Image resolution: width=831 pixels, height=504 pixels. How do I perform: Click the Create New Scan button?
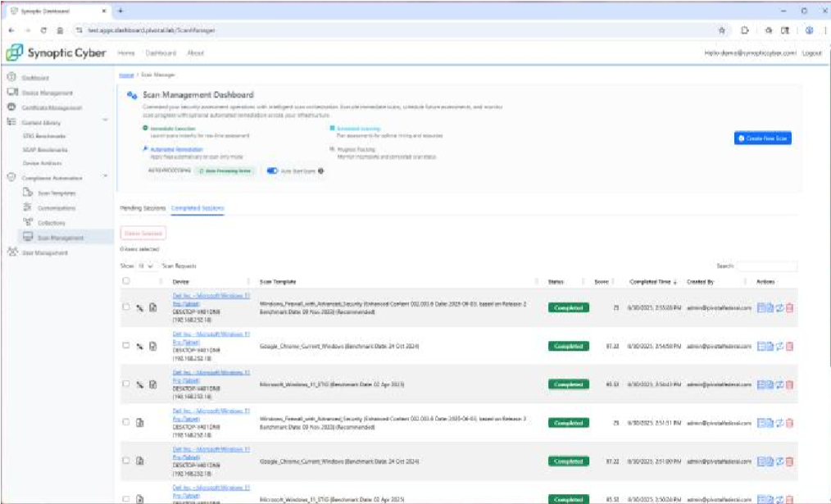(x=762, y=139)
